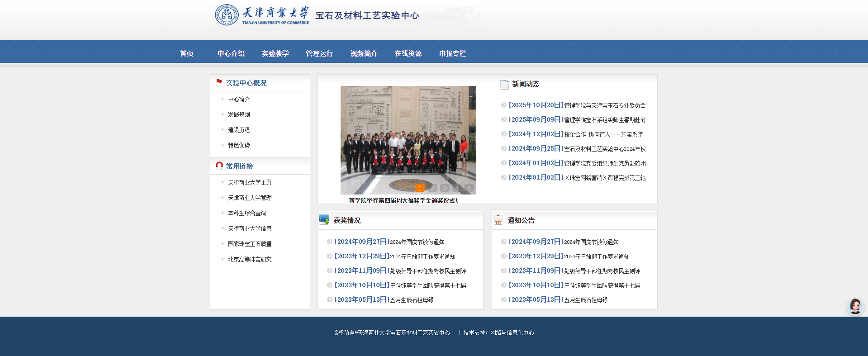Click the monitor icon beside 获奖情况
Viewport: 868px width, 356px height.
click(x=324, y=220)
